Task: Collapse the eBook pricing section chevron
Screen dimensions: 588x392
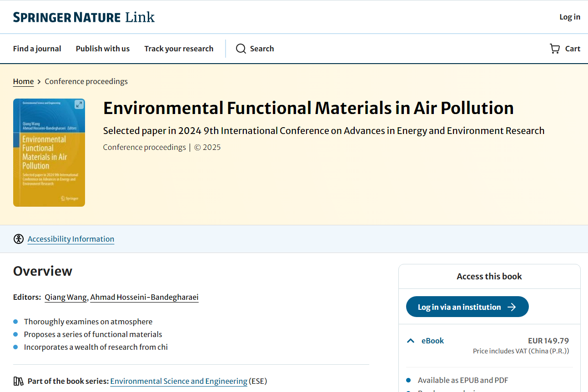Action: tap(411, 341)
